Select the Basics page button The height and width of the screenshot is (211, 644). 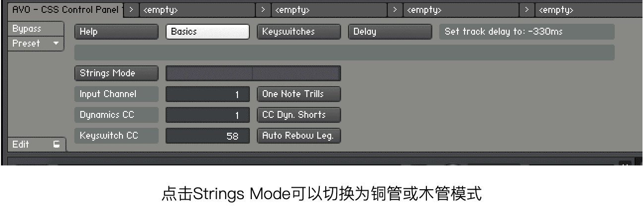click(207, 32)
